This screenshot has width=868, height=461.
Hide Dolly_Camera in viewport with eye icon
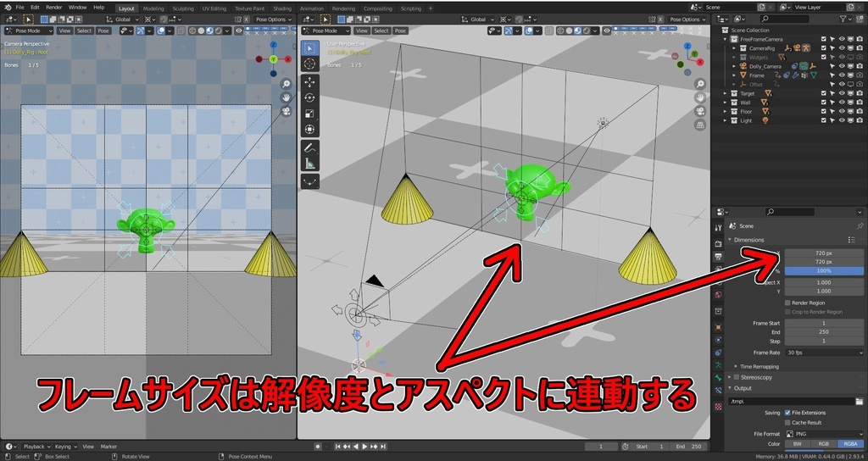pyautogui.click(x=842, y=66)
